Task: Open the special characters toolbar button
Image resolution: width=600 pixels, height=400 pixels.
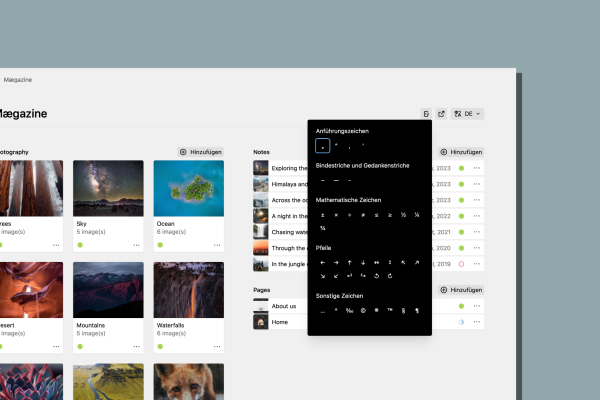Action: pos(427,114)
